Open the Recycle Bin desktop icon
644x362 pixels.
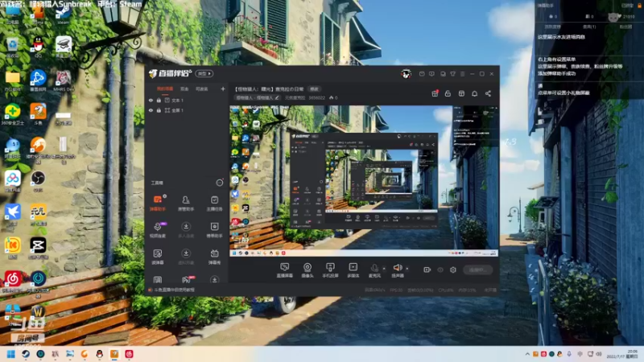click(12, 47)
